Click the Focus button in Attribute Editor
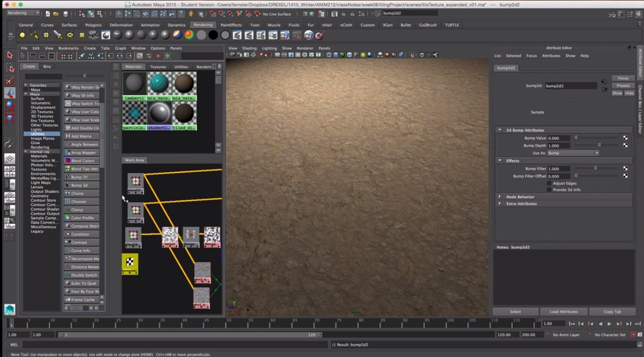 coord(623,78)
